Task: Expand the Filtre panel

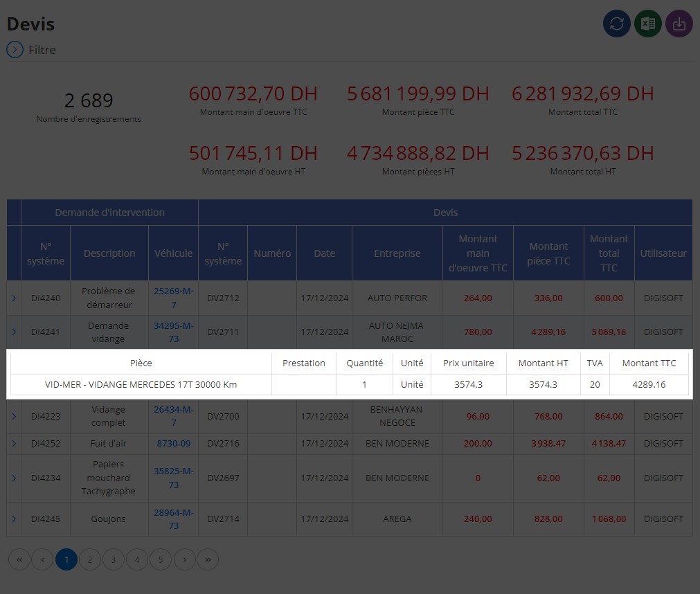Action: [15, 50]
